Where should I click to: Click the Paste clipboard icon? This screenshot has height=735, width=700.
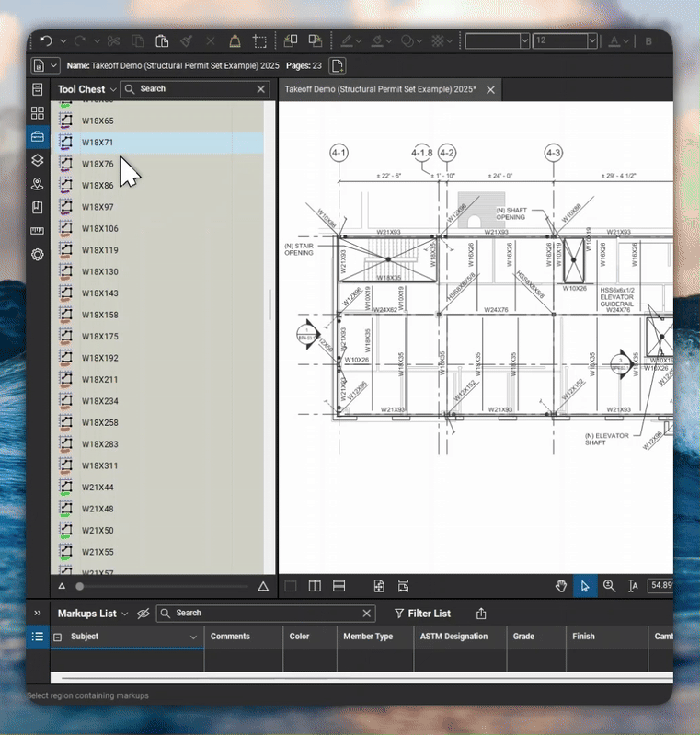click(x=162, y=41)
